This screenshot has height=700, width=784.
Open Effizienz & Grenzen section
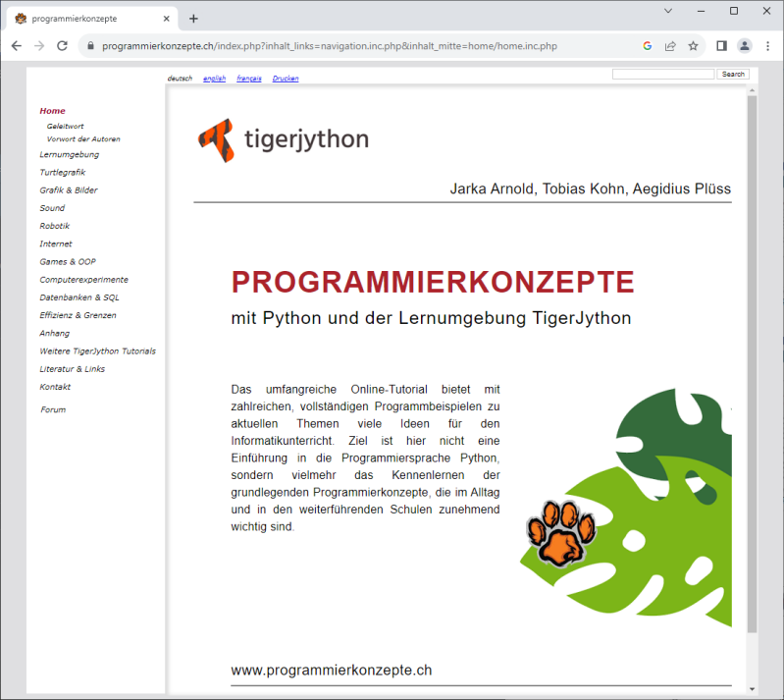point(78,315)
